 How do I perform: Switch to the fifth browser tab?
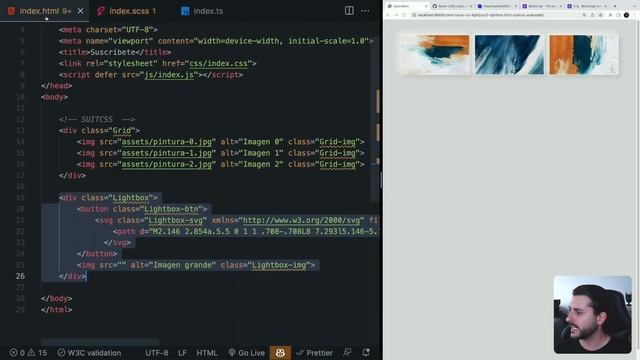coord(587,6)
